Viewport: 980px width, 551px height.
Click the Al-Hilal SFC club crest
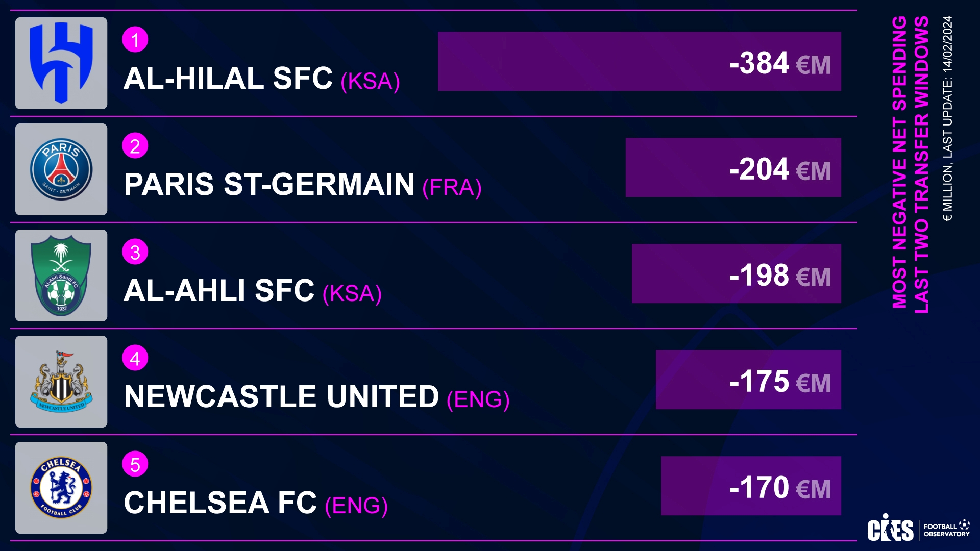pos(61,63)
